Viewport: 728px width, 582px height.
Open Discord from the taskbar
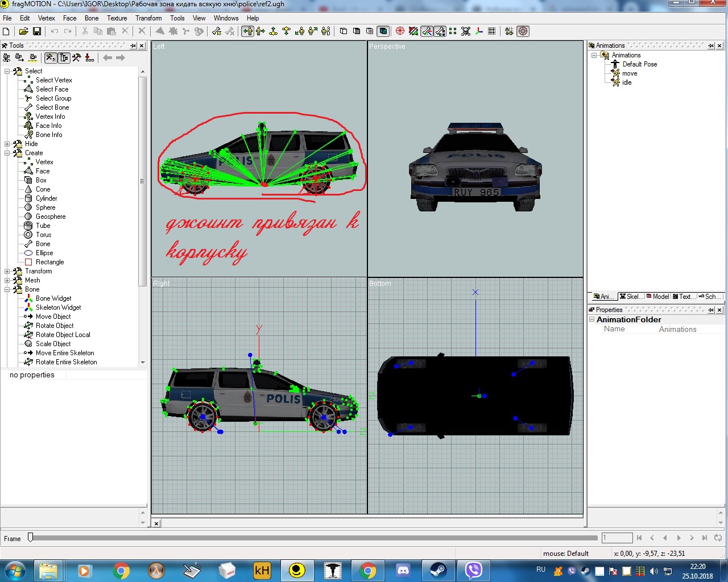(403, 570)
